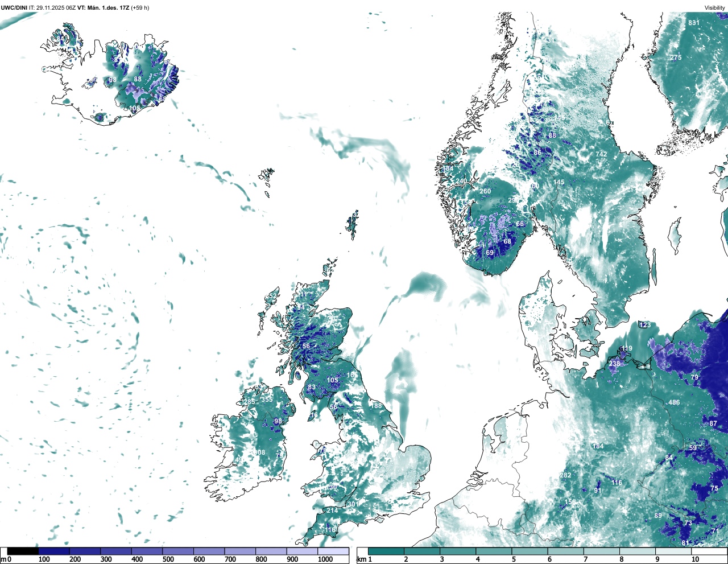The height and width of the screenshot is (564, 728).
Task: Click the '214' value in southwest England
Action: point(332,511)
